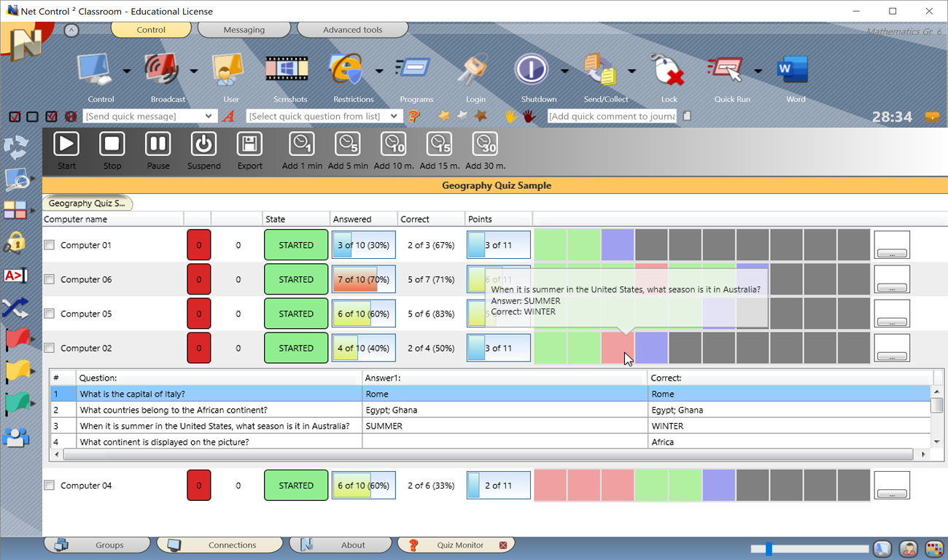This screenshot has height=560, width=948.
Task: Click the red letter A message icon
Action: coord(229,116)
